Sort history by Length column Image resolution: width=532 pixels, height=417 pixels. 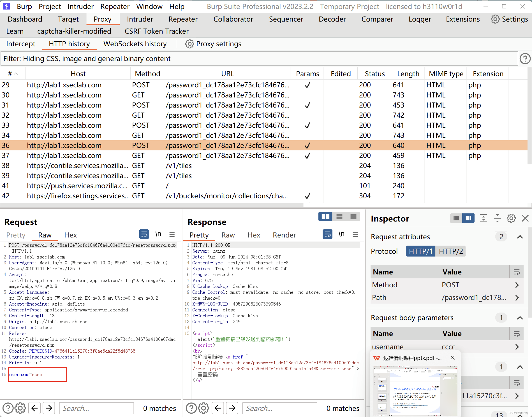(408, 74)
